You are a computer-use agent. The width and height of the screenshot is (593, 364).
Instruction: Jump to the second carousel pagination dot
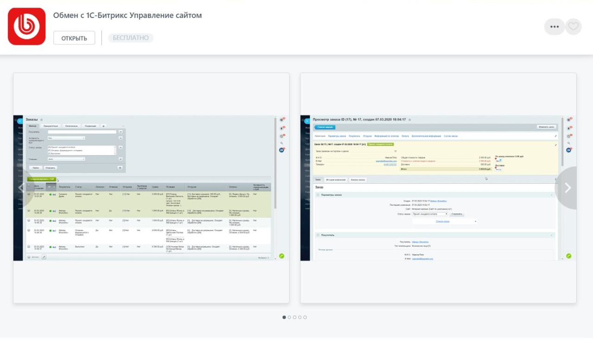(x=290, y=317)
